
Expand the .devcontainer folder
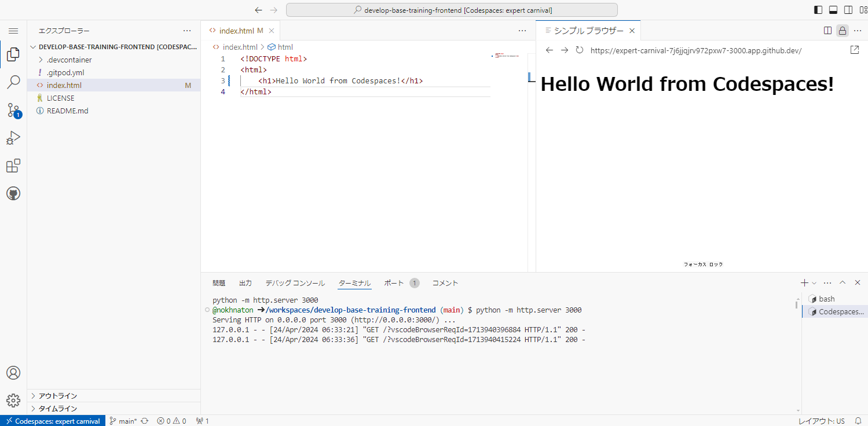[113, 60]
